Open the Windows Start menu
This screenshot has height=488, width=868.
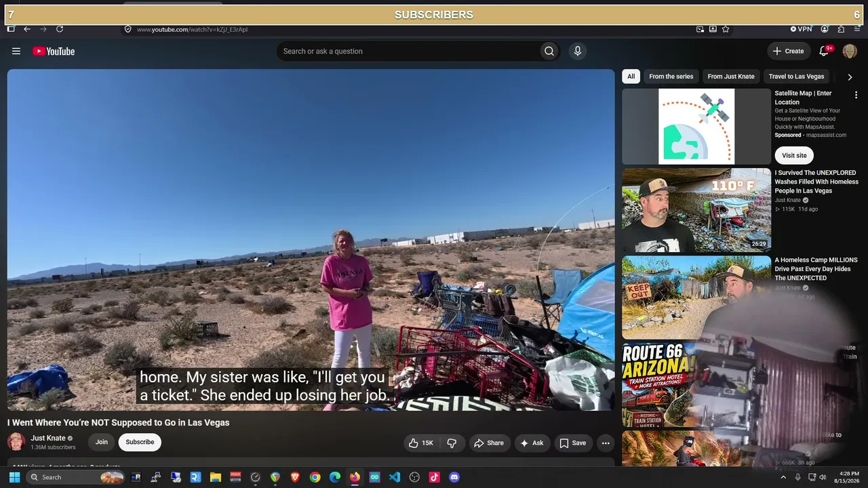[14, 477]
